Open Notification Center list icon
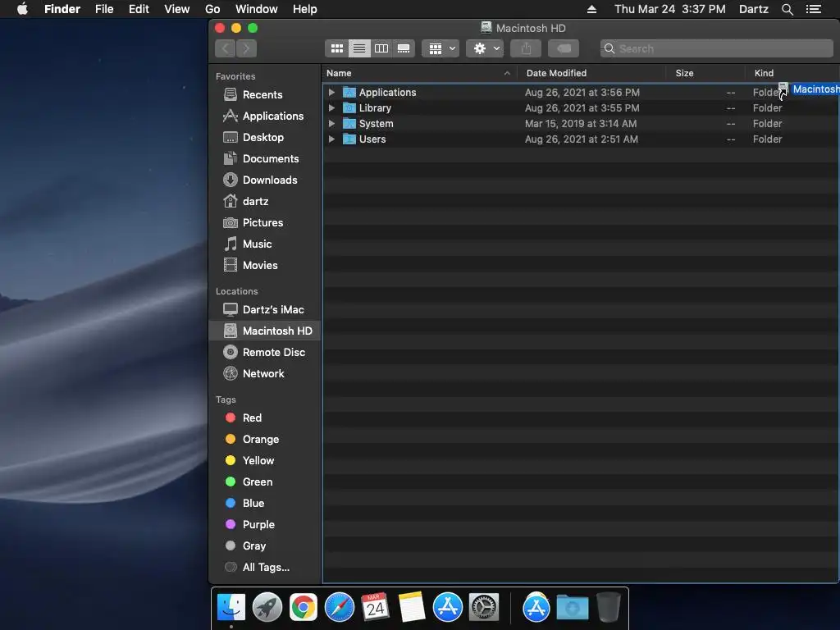The image size is (840, 630). click(x=813, y=9)
